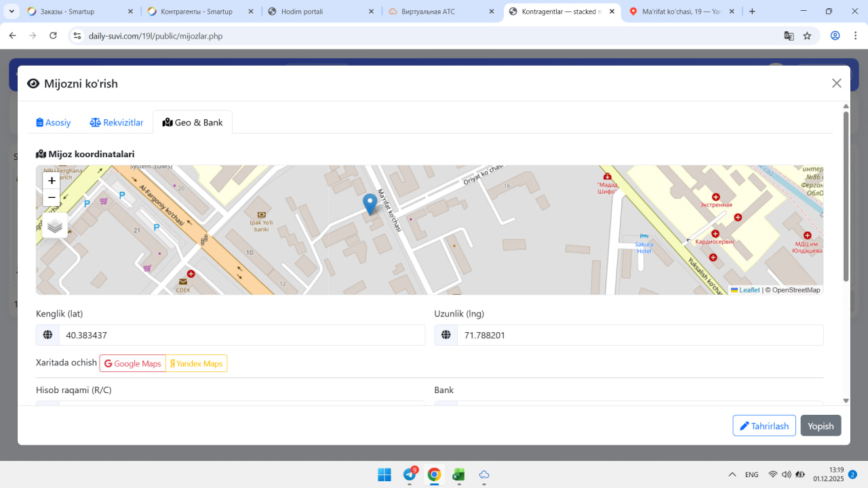Select the Geo & Bank tab
Screen dimensions: 868x488
(193, 123)
